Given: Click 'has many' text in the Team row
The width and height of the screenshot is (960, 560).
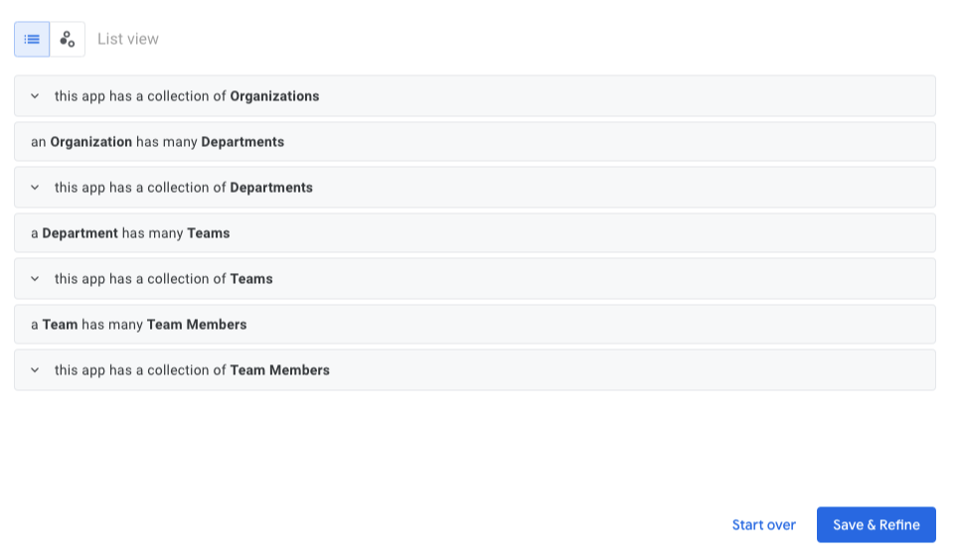Looking at the screenshot, I should 112,325.
